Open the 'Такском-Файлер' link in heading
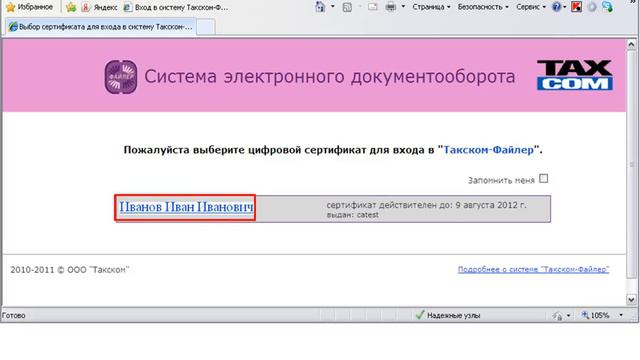The image size is (640, 360). 489,150
